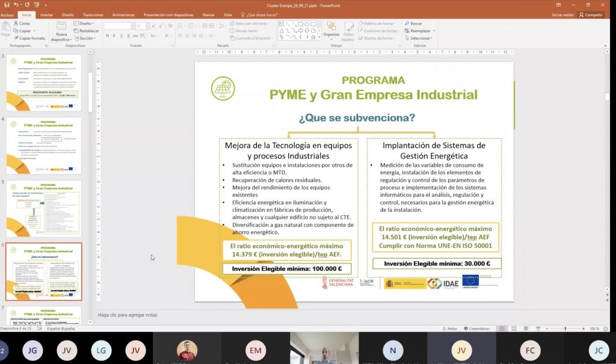The width and height of the screenshot is (616, 364).
Task: Click the Compartir button
Action: [591, 15]
